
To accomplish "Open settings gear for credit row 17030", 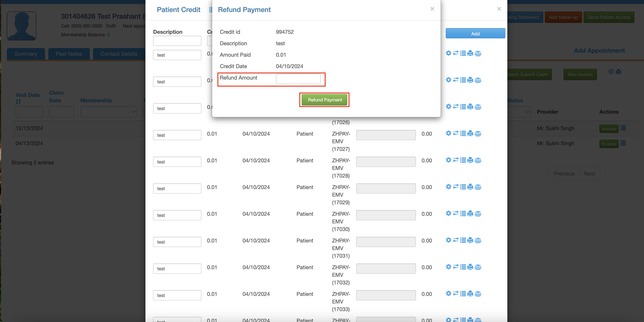I will tap(449, 213).
